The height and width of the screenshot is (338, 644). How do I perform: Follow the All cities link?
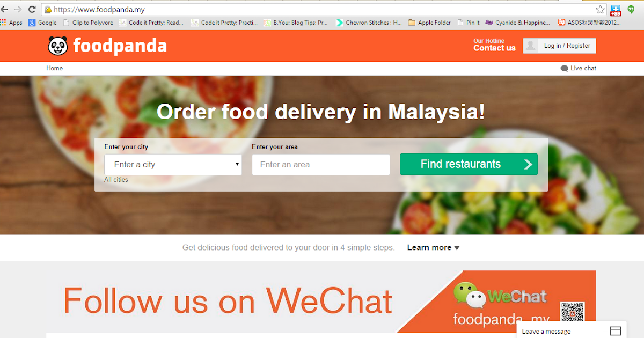point(116,180)
